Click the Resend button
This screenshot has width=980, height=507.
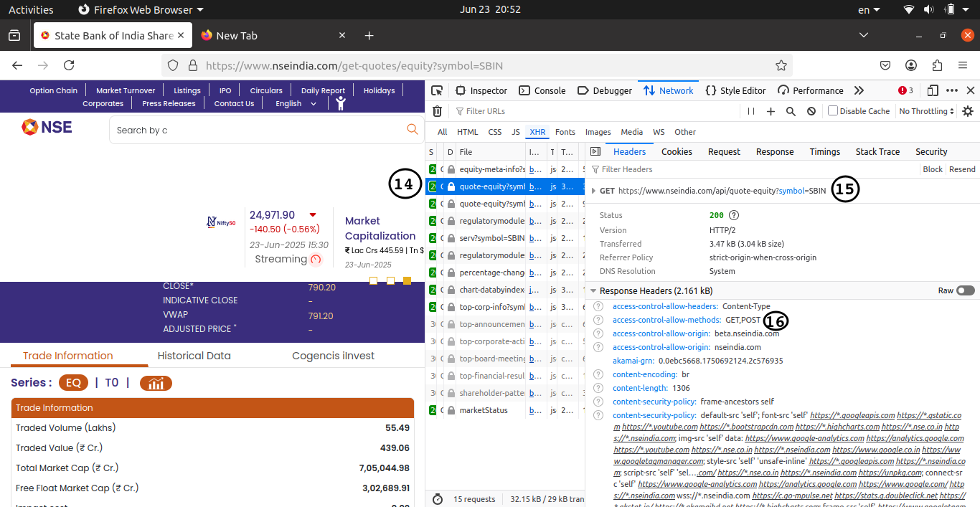point(962,169)
